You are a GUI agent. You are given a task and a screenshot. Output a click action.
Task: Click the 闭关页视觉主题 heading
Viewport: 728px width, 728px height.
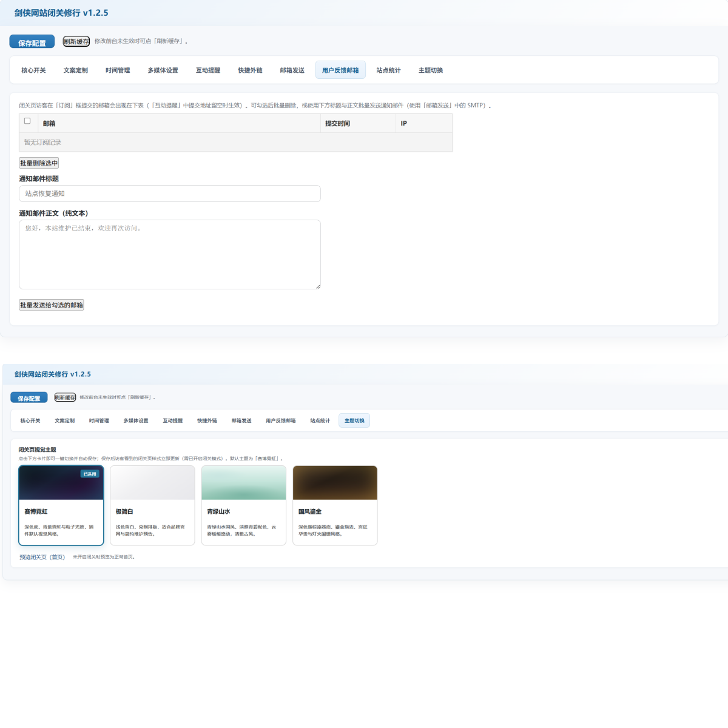click(37, 450)
